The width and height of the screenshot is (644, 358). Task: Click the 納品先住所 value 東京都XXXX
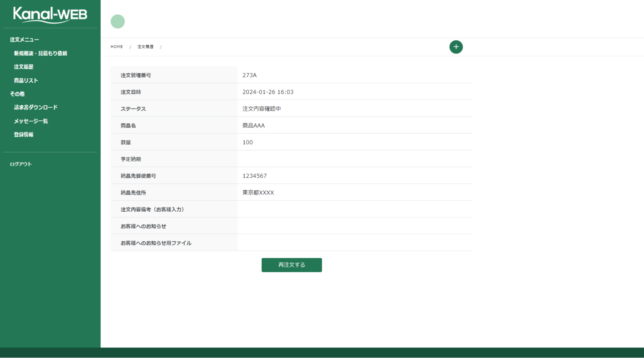tap(258, 192)
